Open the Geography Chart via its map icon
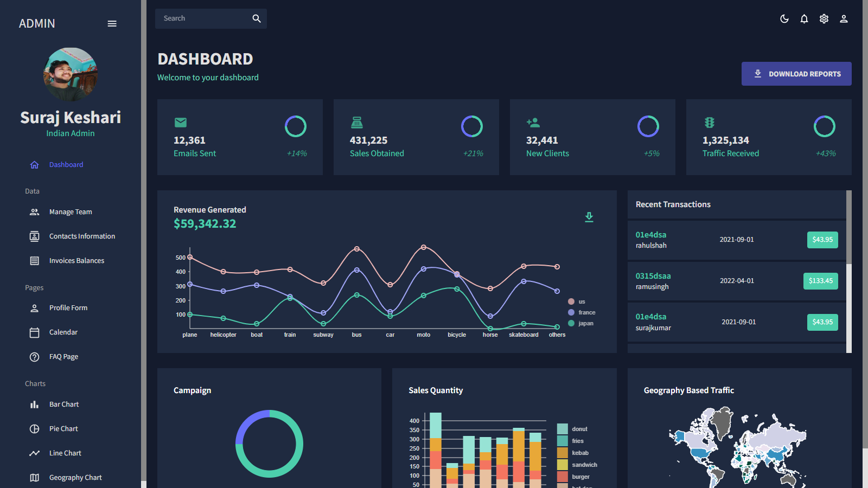 coord(34,477)
